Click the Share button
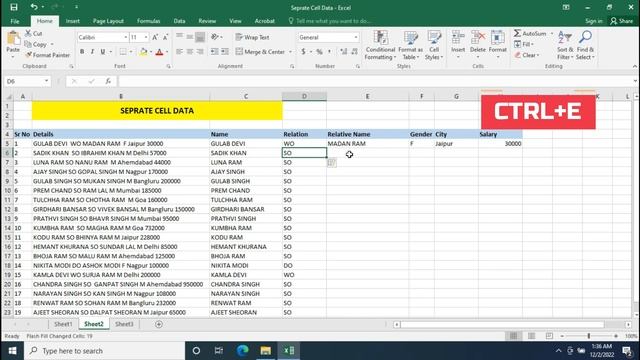Viewport: 640px width, 360px height. click(x=622, y=21)
